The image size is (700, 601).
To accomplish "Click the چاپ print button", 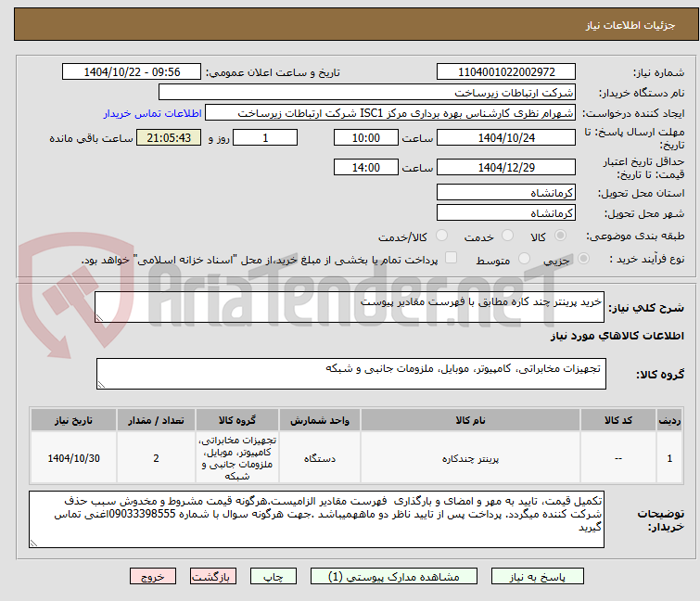I will tap(274, 577).
